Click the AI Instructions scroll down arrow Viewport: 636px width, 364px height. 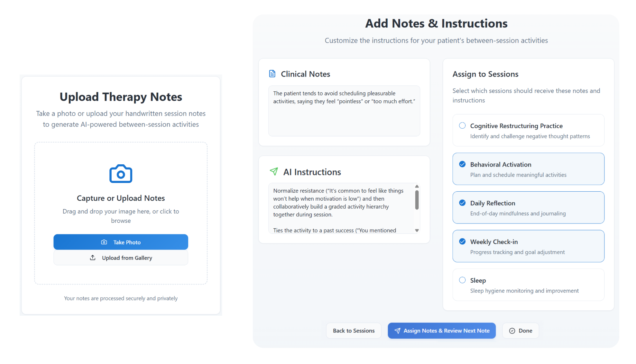coord(417,230)
